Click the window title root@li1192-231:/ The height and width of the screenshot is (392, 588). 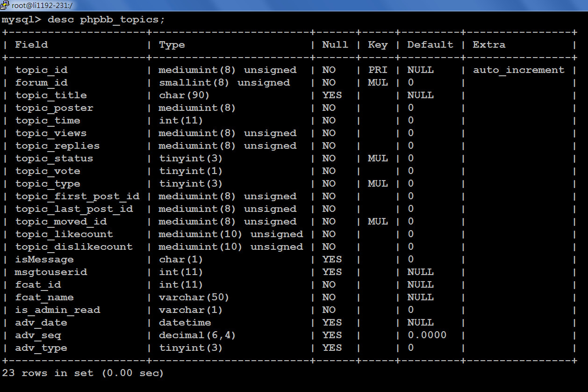pyautogui.click(x=42, y=6)
